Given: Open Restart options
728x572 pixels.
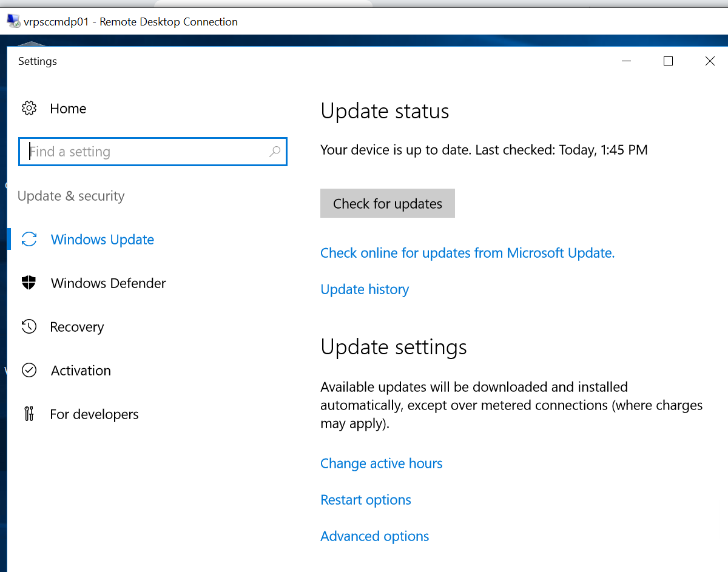Looking at the screenshot, I should (x=366, y=500).
